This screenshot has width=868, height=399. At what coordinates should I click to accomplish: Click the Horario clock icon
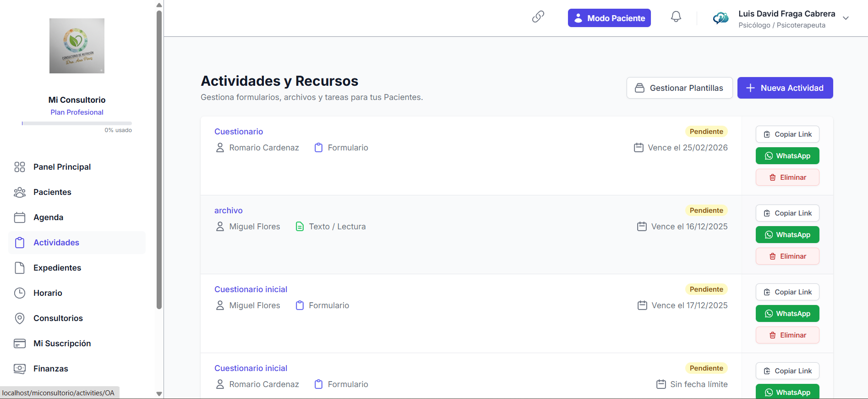point(20,293)
